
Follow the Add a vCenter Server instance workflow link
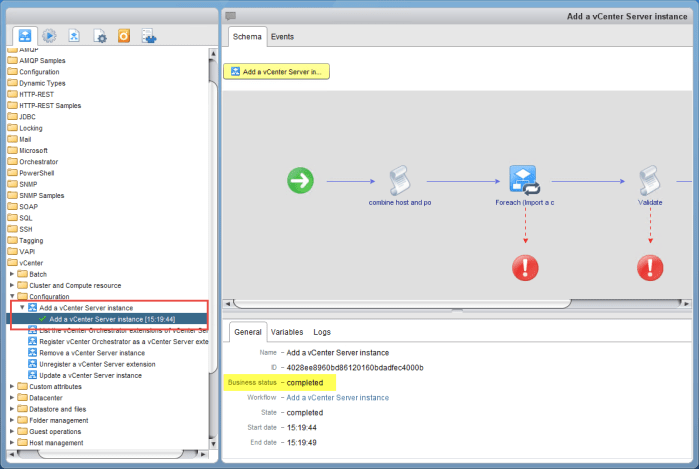click(x=337, y=398)
